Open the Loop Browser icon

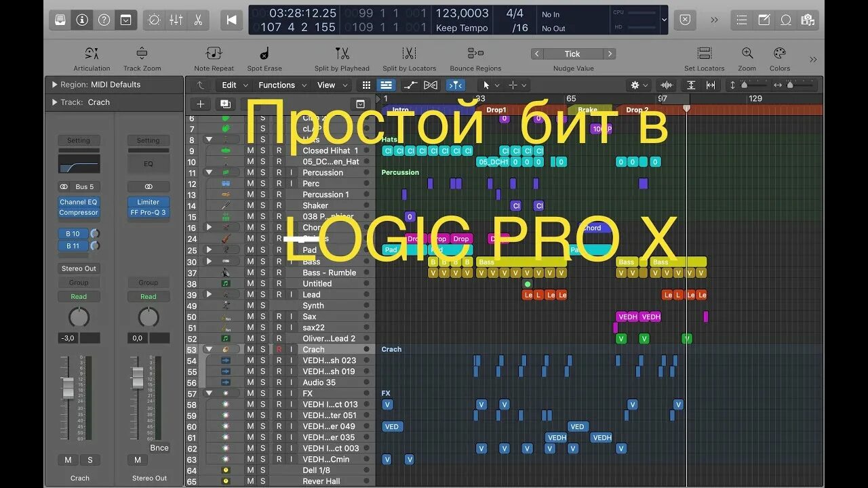pyautogui.click(x=785, y=20)
